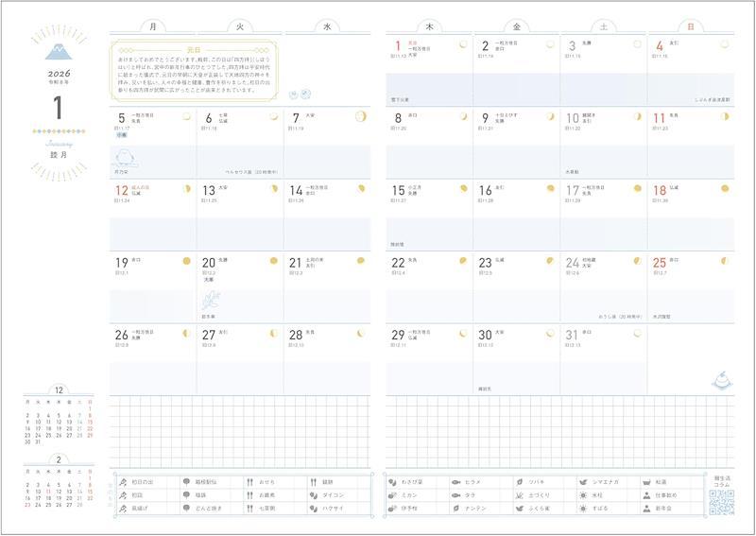
Task: Click the fish icon beside ヒラメ
Action: [x=455, y=482]
